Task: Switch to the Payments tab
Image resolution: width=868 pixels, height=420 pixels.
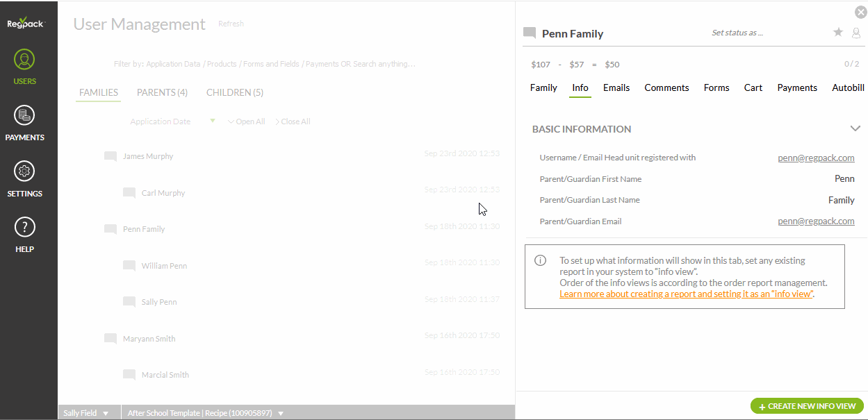Action: tap(797, 88)
